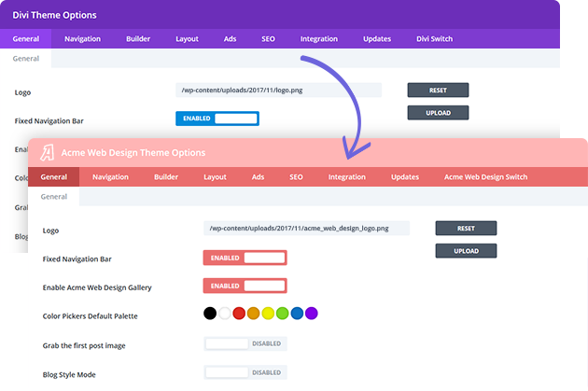Viewport: 588px width, 391px height.
Task: Select General sub-tab in Acme window
Action: [53, 197]
